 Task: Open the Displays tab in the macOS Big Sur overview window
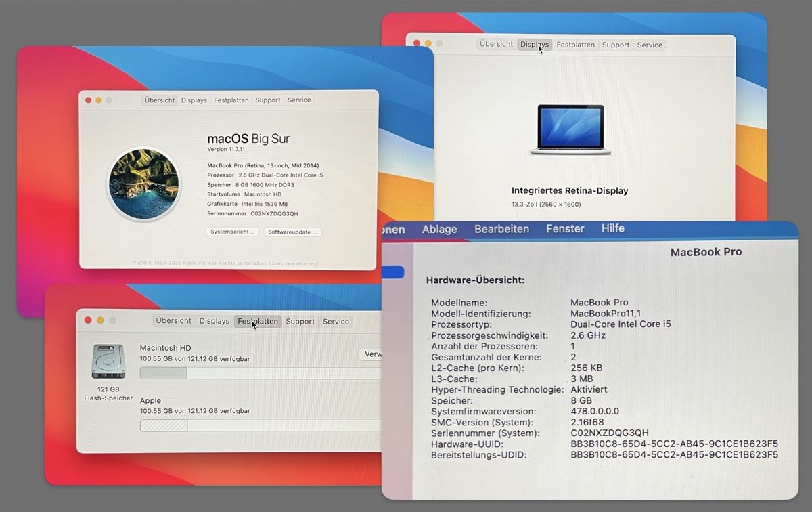click(194, 100)
